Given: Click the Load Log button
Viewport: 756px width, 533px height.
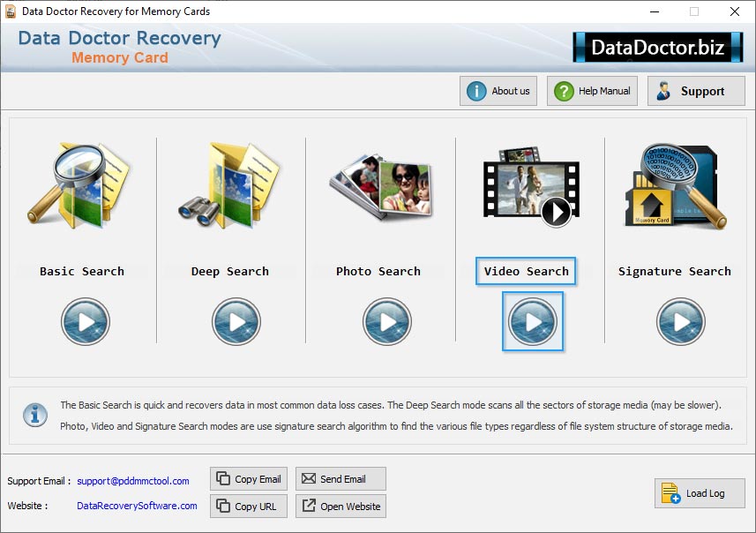Looking at the screenshot, I should (700, 493).
